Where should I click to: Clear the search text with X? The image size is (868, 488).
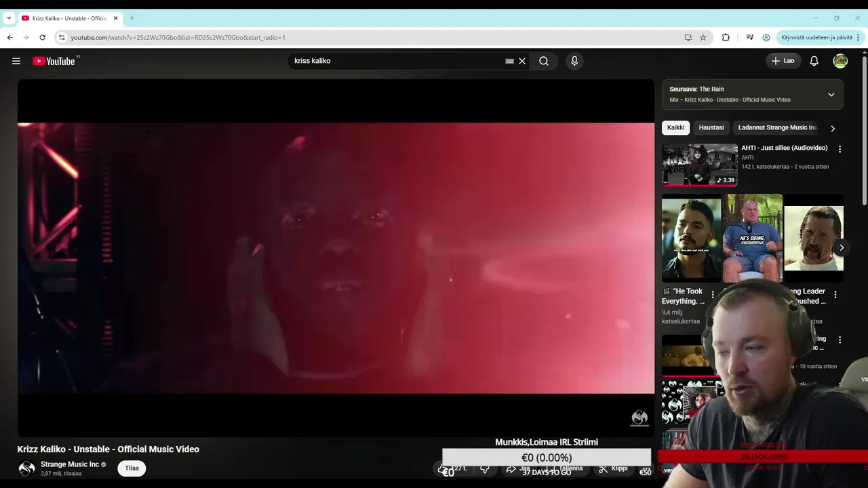522,61
